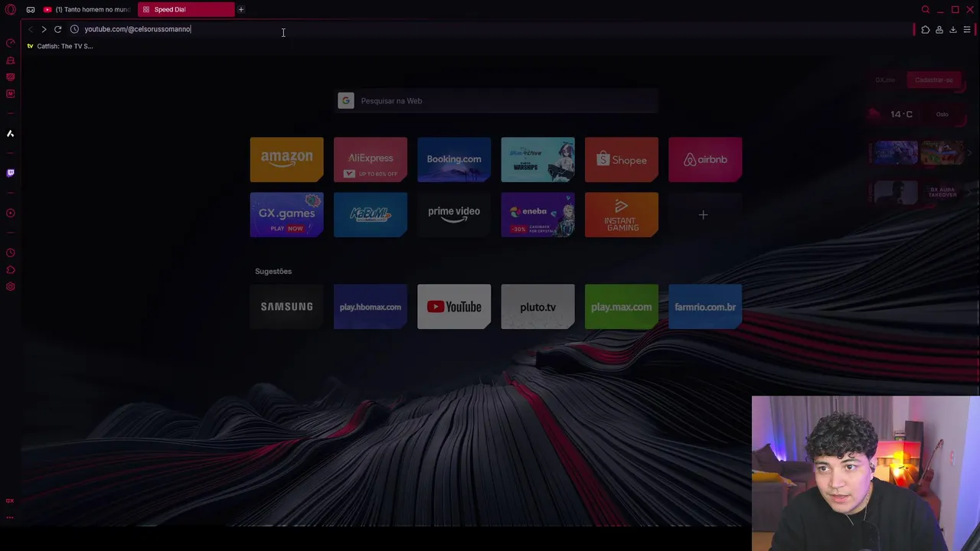Open a new tab with plus button
Screen dimensions: 980x551
[240, 9]
